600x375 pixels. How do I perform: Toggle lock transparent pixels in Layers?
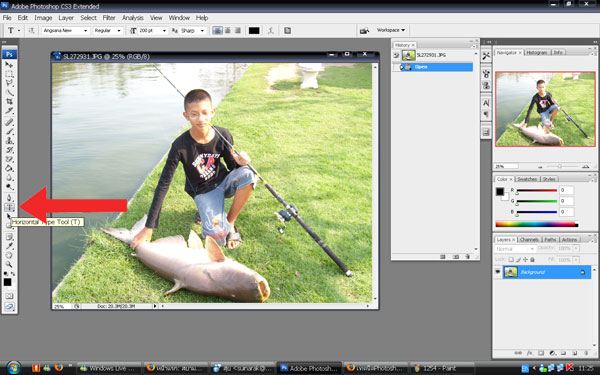pos(511,259)
